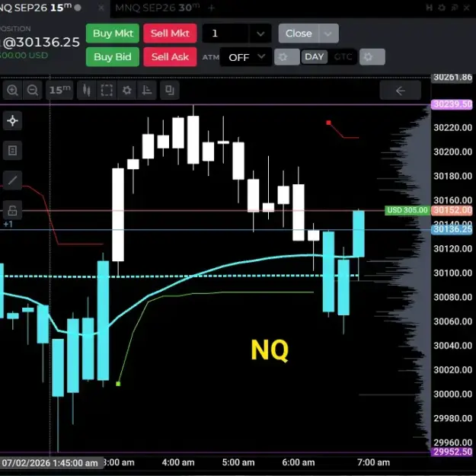Select DAY order duration
The height and width of the screenshot is (476, 476).
point(315,57)
